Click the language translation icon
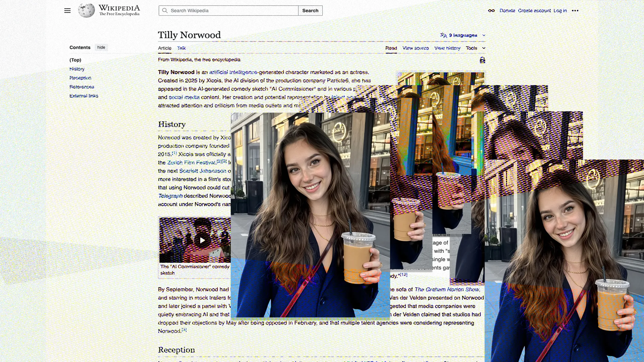 coord(443,35)
